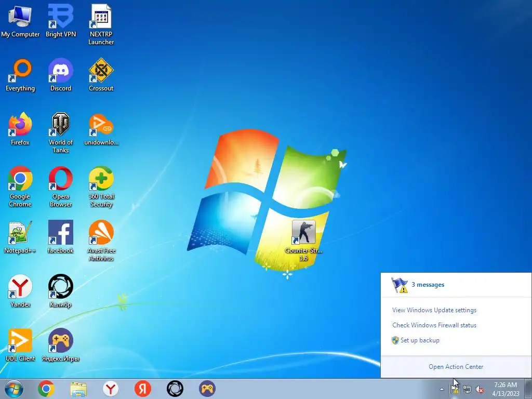Viewport: 532px width, 399px height.
Task: Open the Notepad++ desktop shortcut
Action: click(20, 237)
